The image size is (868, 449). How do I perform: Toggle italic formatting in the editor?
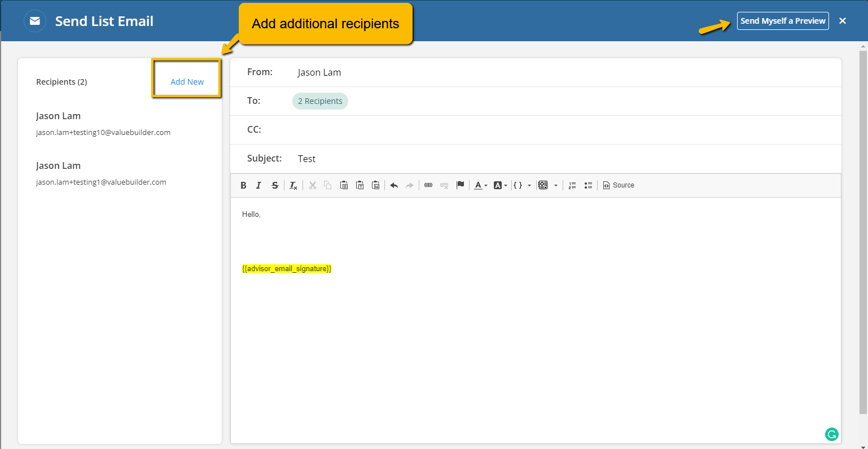click(x=258, y=185)
